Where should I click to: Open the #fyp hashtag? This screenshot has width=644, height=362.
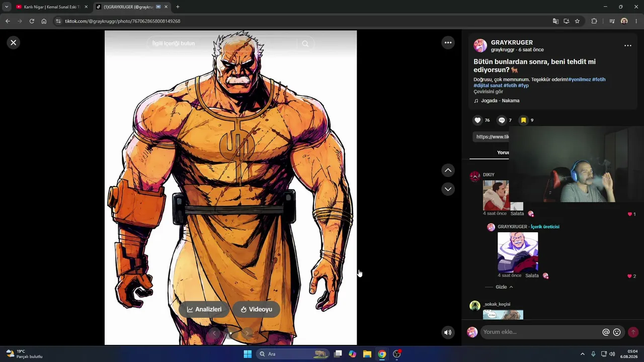pyautogui.click(x=523, y=85)
